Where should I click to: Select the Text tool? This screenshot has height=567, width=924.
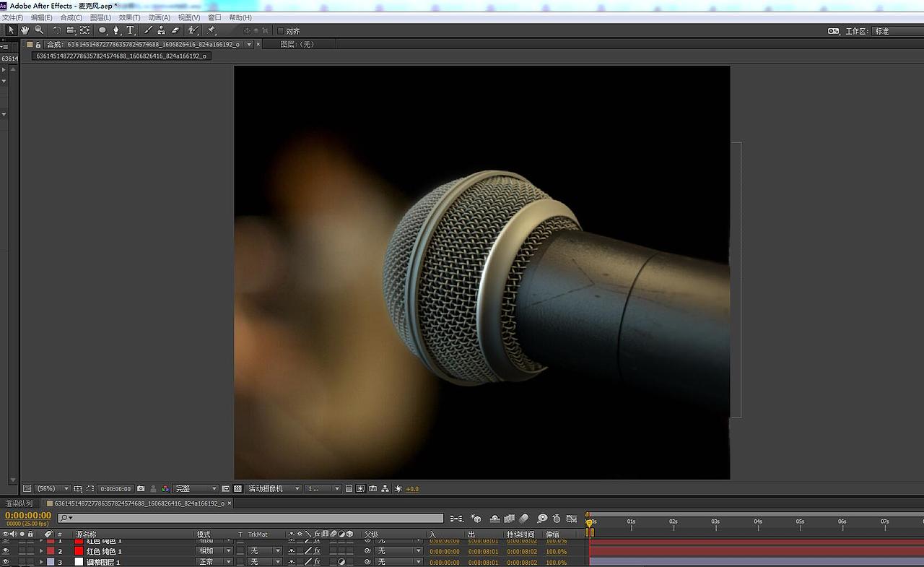(x=131, y=30)
